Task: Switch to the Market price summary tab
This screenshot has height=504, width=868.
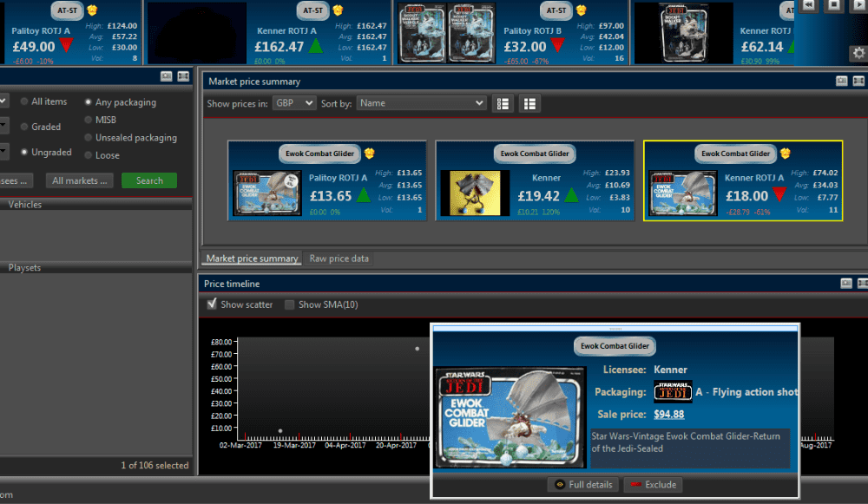Action: point(252,259)
